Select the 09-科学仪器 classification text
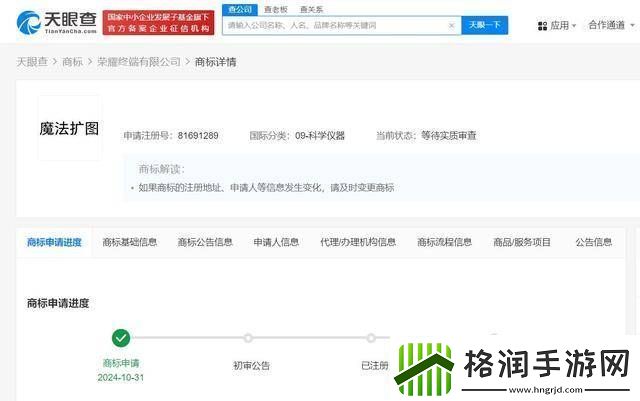Image resolution: width=640 pixels, height=401 pixels. coord(320,136)
